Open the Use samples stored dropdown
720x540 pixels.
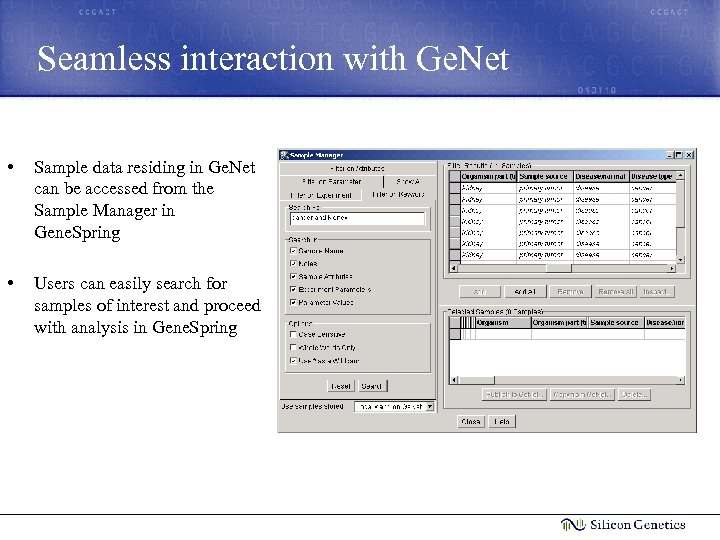430,406
